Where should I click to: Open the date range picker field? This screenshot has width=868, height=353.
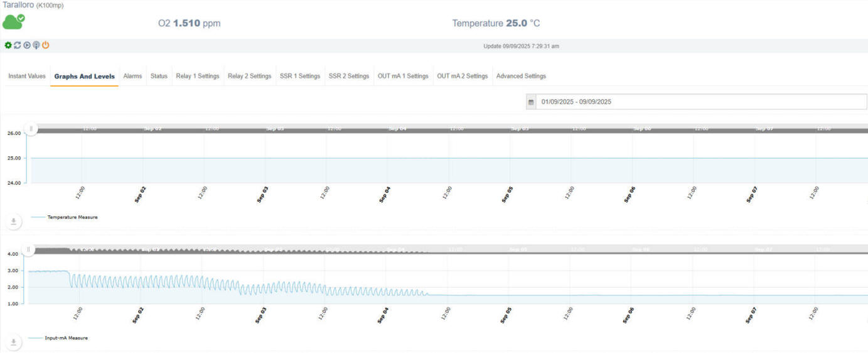[x=700, y=102]
